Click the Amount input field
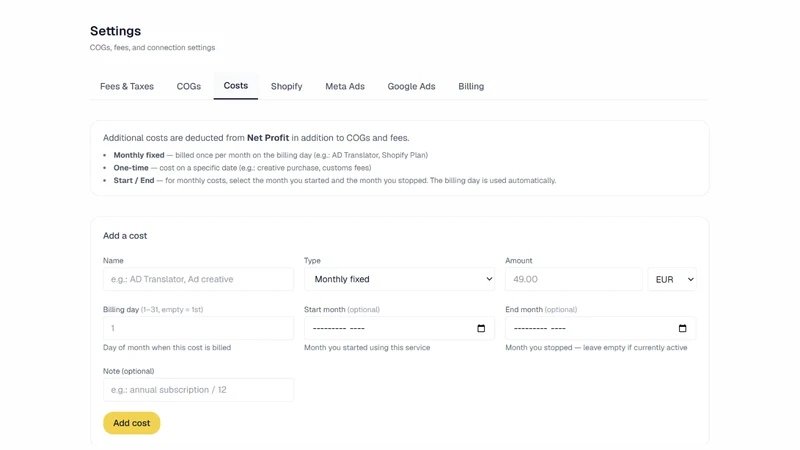Screen dimensions: 800x450 [573, 279]
